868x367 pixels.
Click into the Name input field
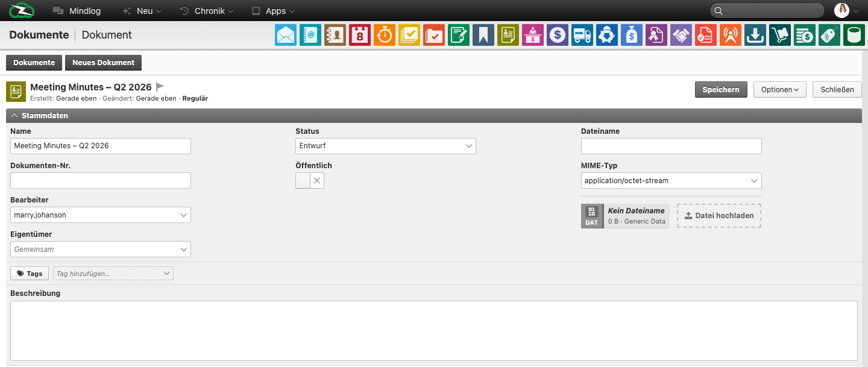(101, 146)
